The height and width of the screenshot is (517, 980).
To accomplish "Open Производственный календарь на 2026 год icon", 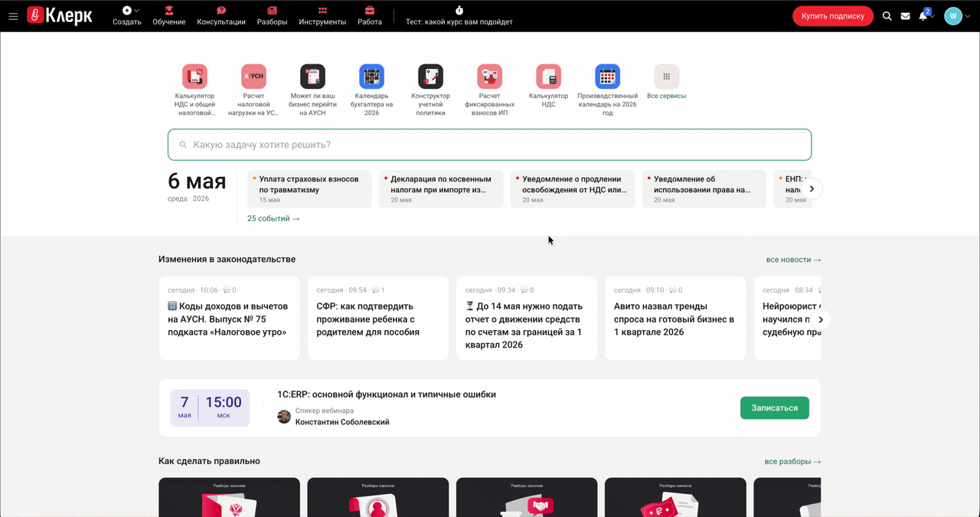I will click(x=607, y=77).
